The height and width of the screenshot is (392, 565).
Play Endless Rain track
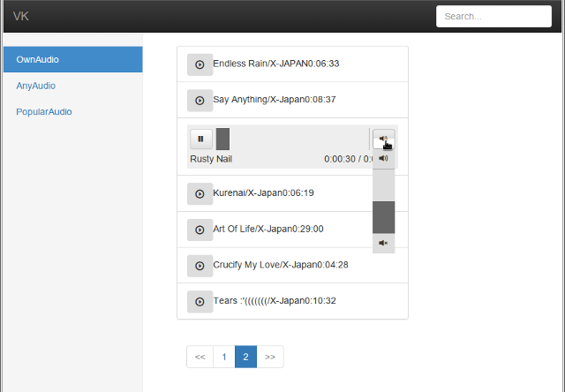200,64
